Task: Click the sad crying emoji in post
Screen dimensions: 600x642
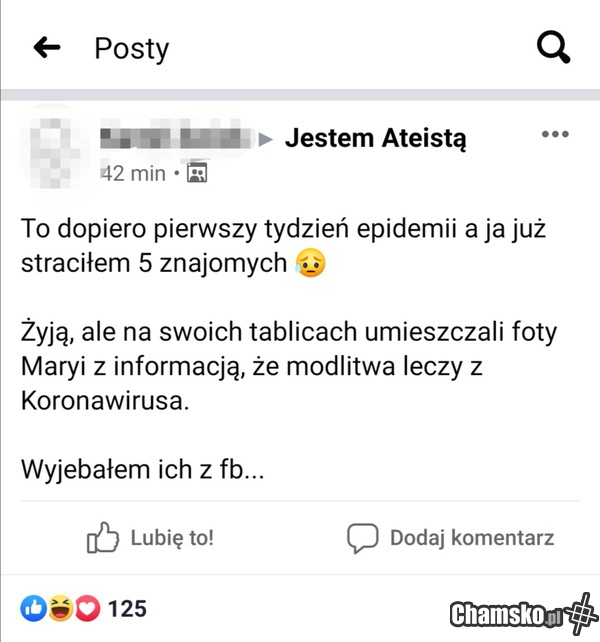Action: (x=310, y=262)
